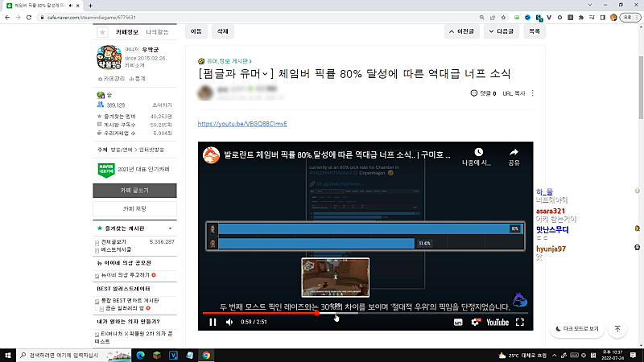
Task: Click the favorite cafe star icon
Action: pos(102,32)
